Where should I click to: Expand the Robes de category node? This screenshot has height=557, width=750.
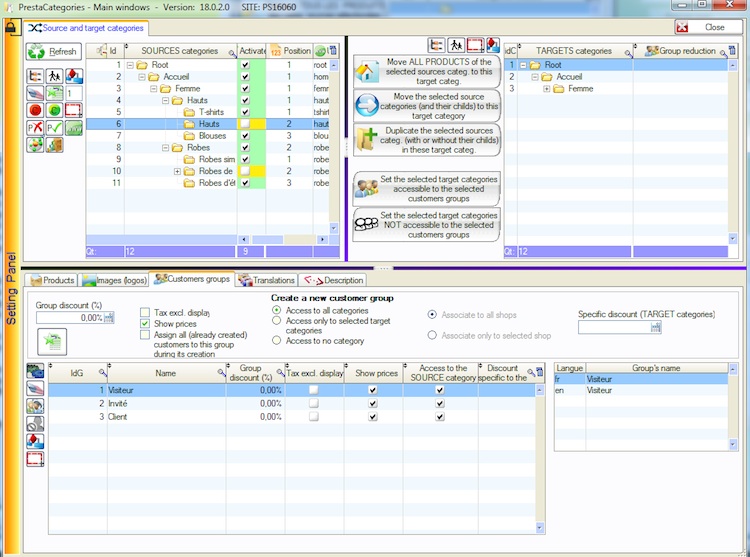tap(177, 172)
